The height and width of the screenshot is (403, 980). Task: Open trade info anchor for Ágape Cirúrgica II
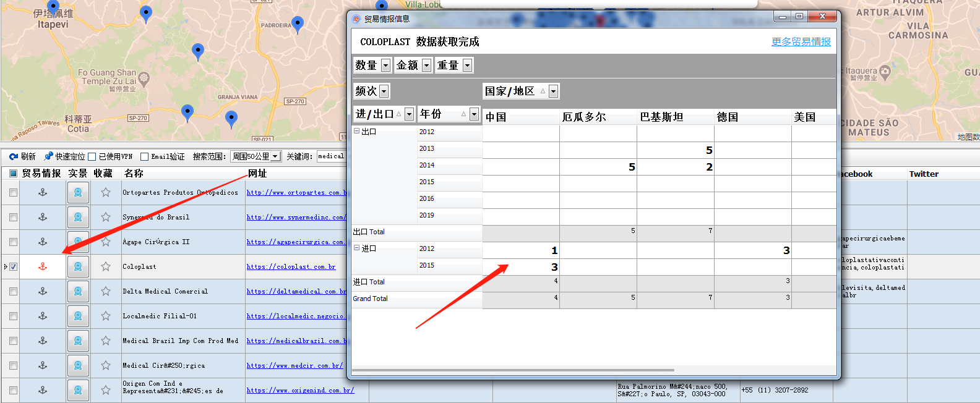[x=43, y=242]
